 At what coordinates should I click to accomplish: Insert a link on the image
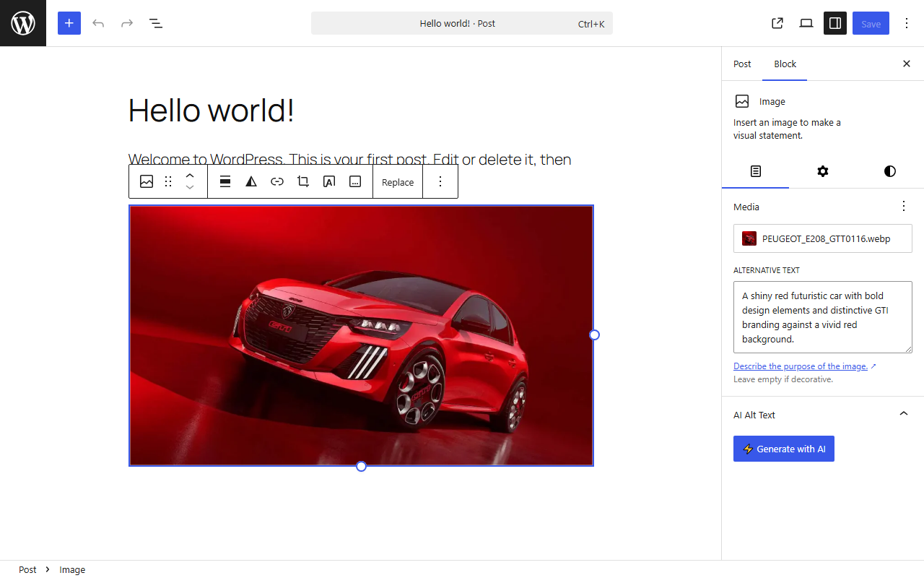[277, 182]
